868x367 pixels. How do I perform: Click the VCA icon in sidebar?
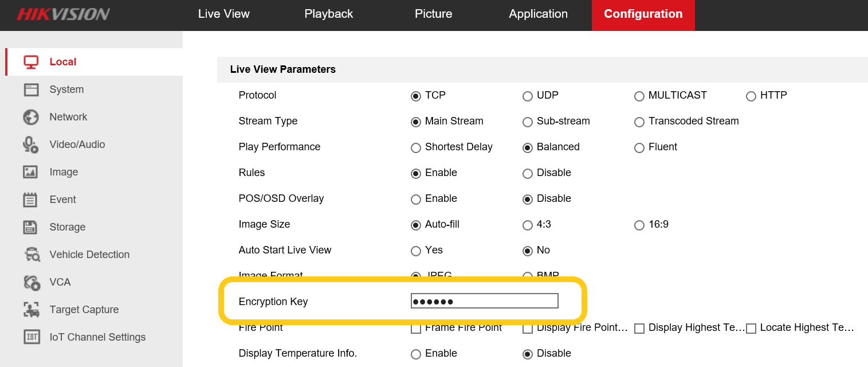pyautogui.click(x=32, y=282)
